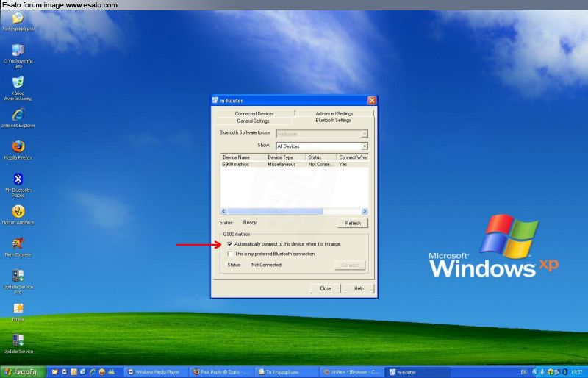
Task: Click Internet Explorer Quick Launch icon
Action: (x=93, y=372)
